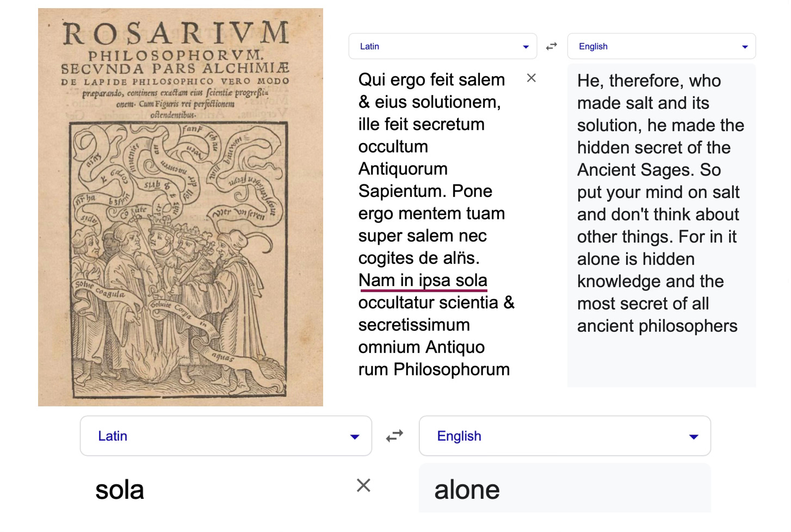Click the arrow of lower English dropdown
This screenshot has height=532, width=791.
click(694, 436)
